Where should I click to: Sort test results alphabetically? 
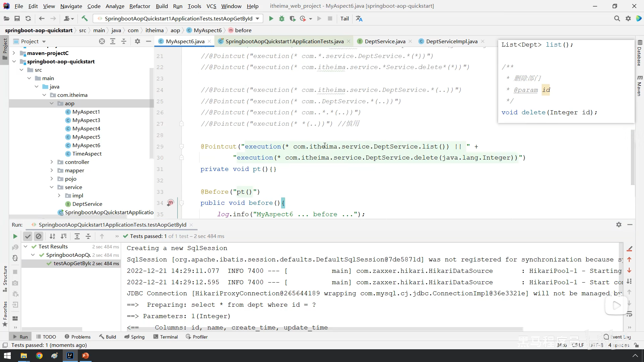pos(52,236)
